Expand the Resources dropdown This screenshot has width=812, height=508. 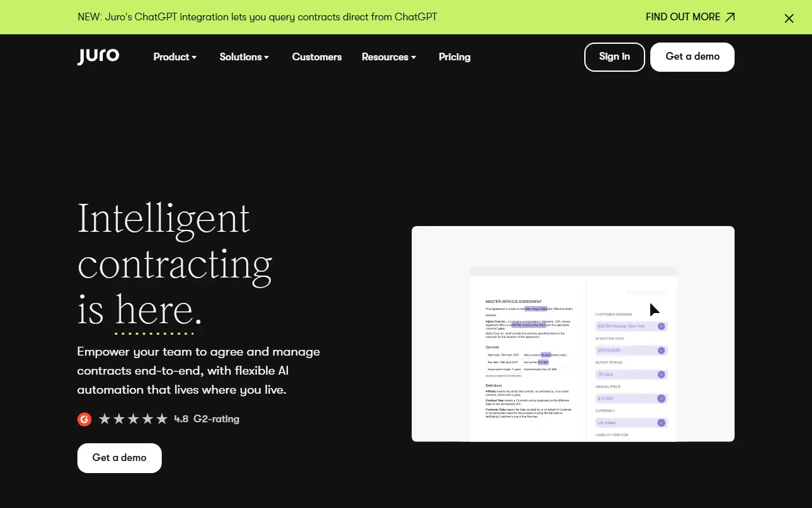(389, 57)
